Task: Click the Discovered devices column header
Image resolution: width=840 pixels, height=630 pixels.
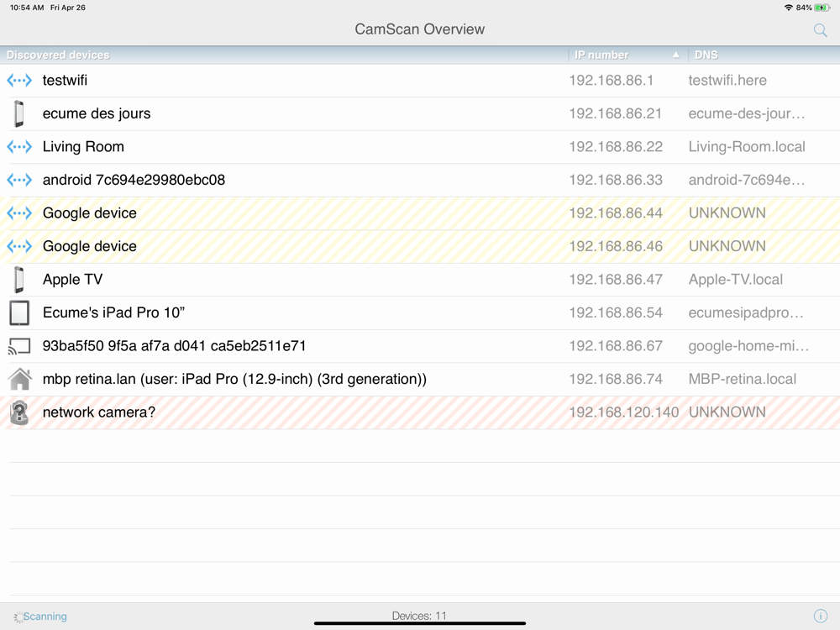Action: [x=58, y=55]
